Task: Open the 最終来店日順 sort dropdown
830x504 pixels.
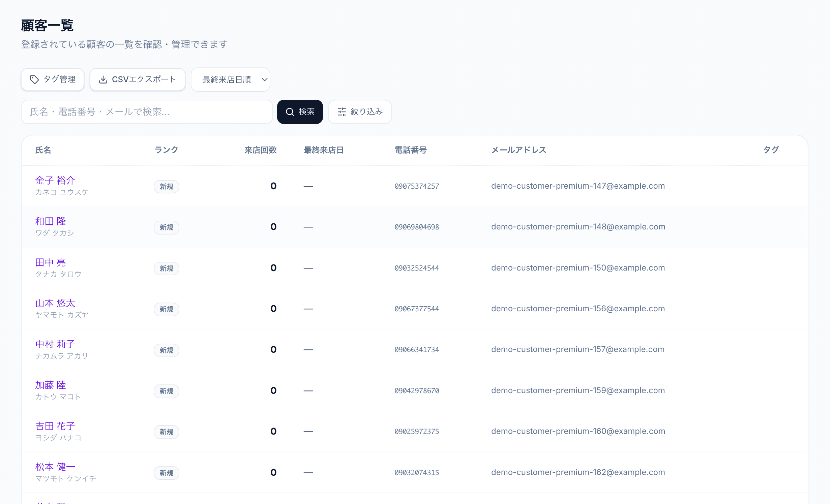Action: [227, 80]
